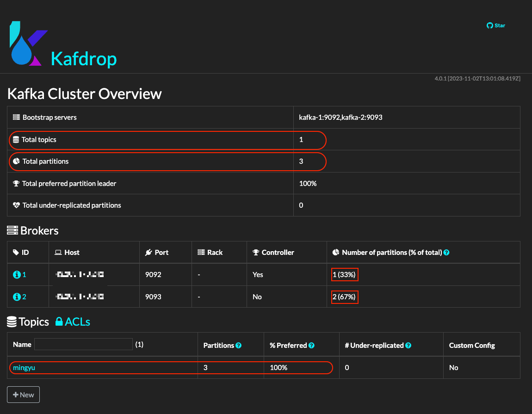532x414 pixels.
Task: Click bootstrap servers value kafka-1:9092,kafka-2:9093
Action: pos(340,117)
